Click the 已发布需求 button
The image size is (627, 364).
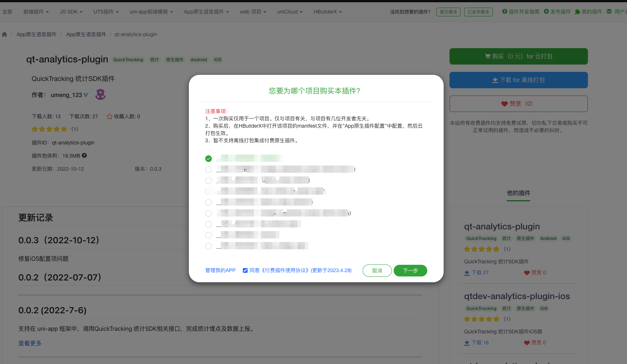478,12
